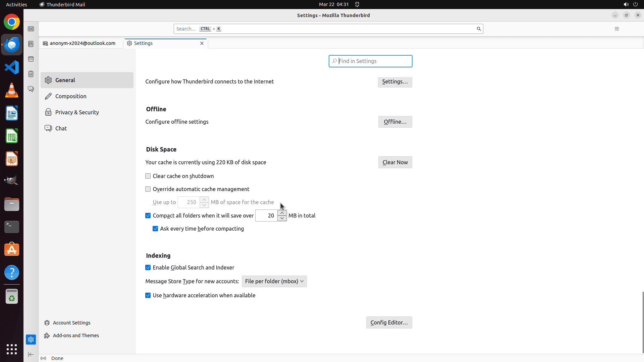
Task: Enable Override automatic cache management
Action: (x=148, y=189)
